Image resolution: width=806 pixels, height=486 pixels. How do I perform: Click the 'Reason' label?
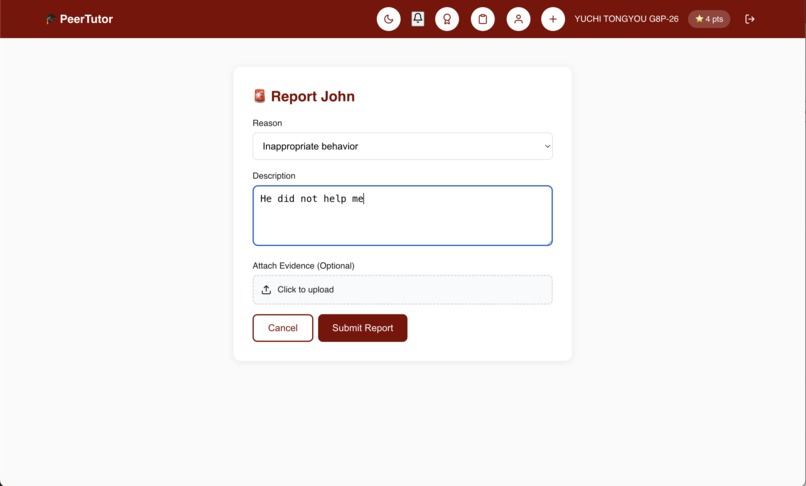pyautogui.click(x=267, y=123)
